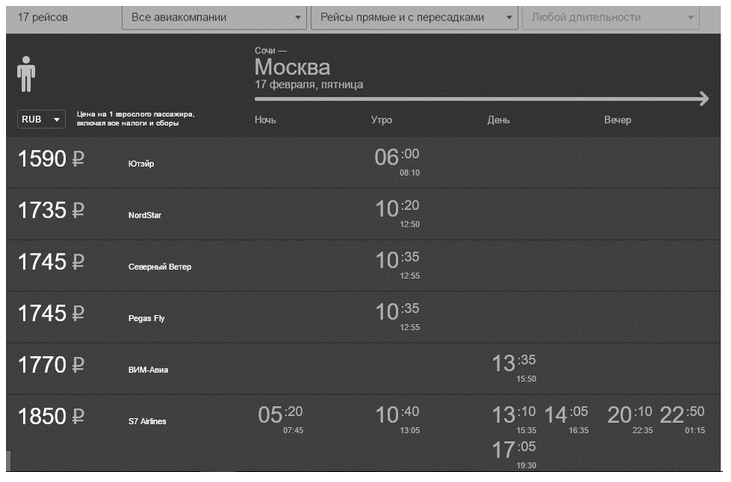The height and width of the screenshot is (482, 731).
Task: Click the 12:50 arrival time for NordStar
Action: pyautogui.click(x=409, y=224)
